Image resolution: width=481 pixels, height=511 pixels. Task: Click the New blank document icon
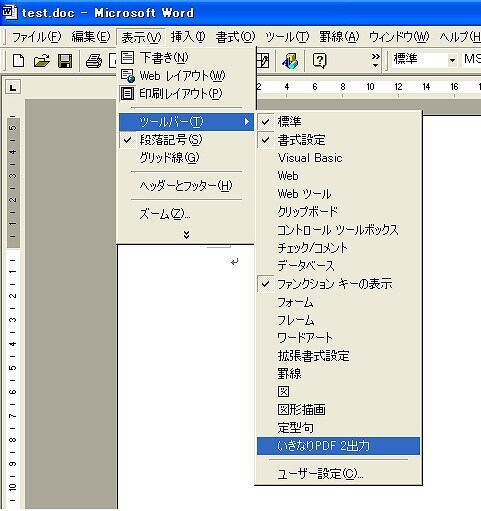18,61
